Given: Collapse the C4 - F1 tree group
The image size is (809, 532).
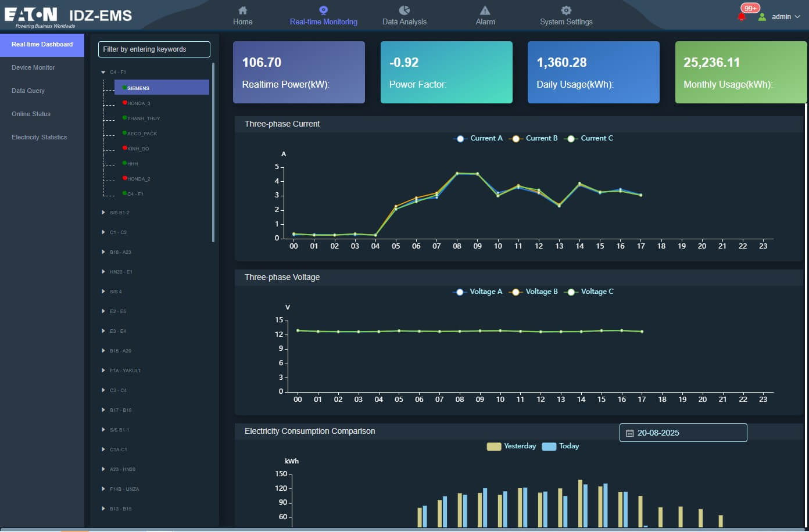Looking at the screenshot, I should (x=103, y=73).
